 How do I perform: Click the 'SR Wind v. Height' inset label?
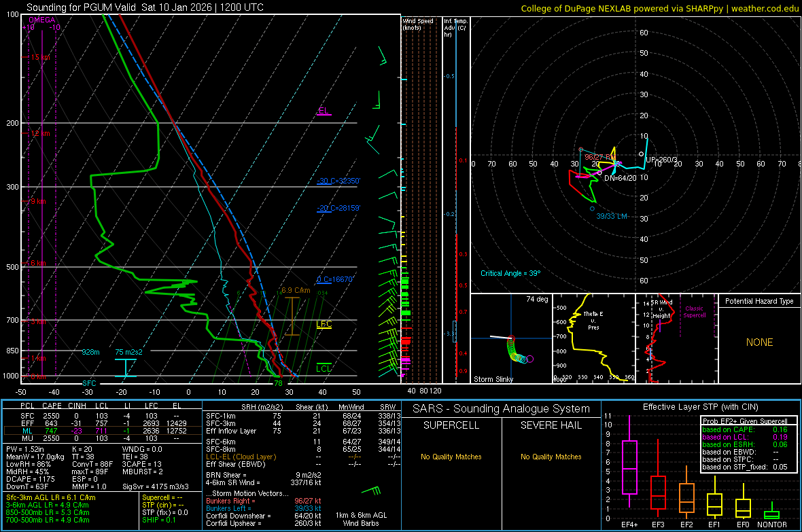(661, 309)
